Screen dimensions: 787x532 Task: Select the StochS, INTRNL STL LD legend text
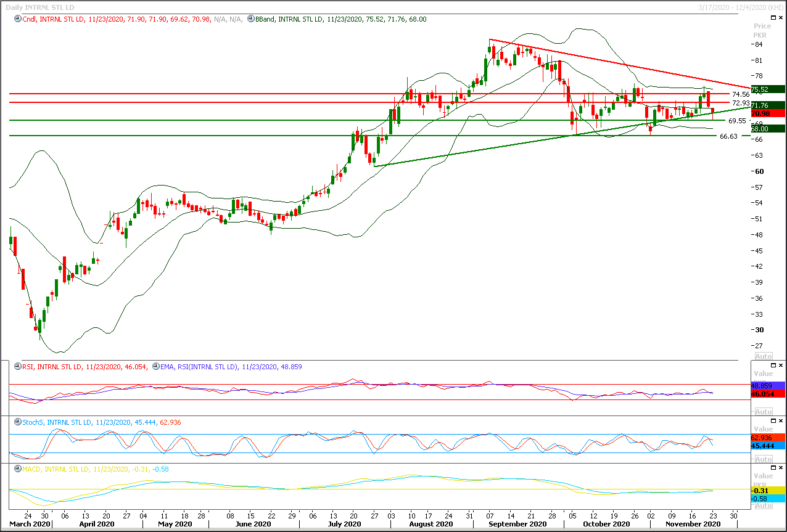pyautogui.click(x=56, y=422)
